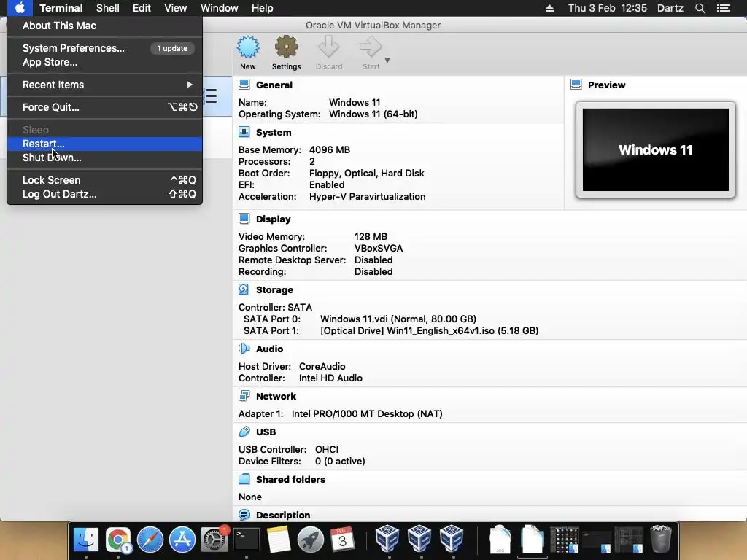The image size is (747, 560).
Task: Click the Network section icon
Action: pos(244,396)
